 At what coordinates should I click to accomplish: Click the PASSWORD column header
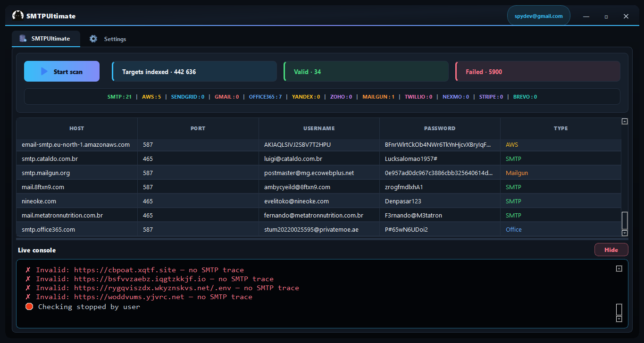coord(440,128)
